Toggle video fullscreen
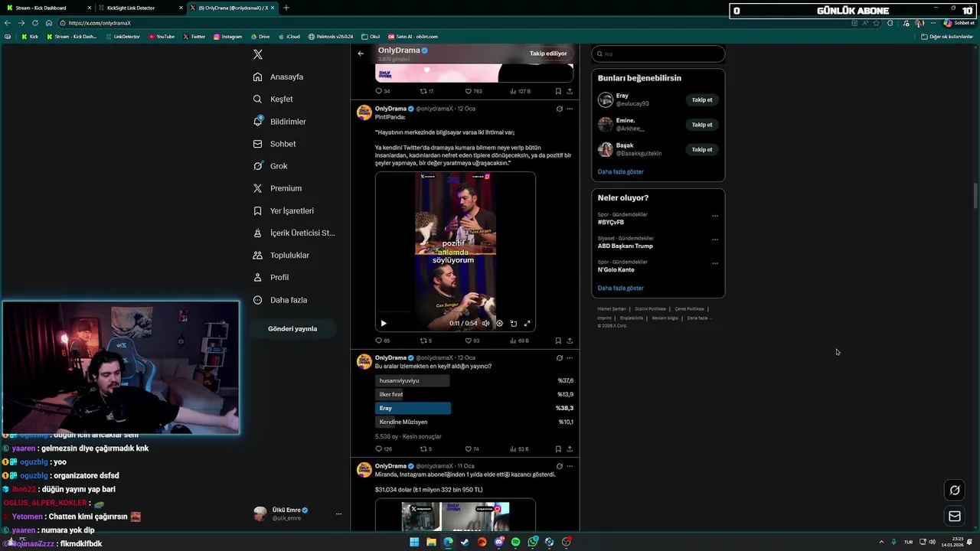Screen dimensions: 980x551 (x=527, y=323)
